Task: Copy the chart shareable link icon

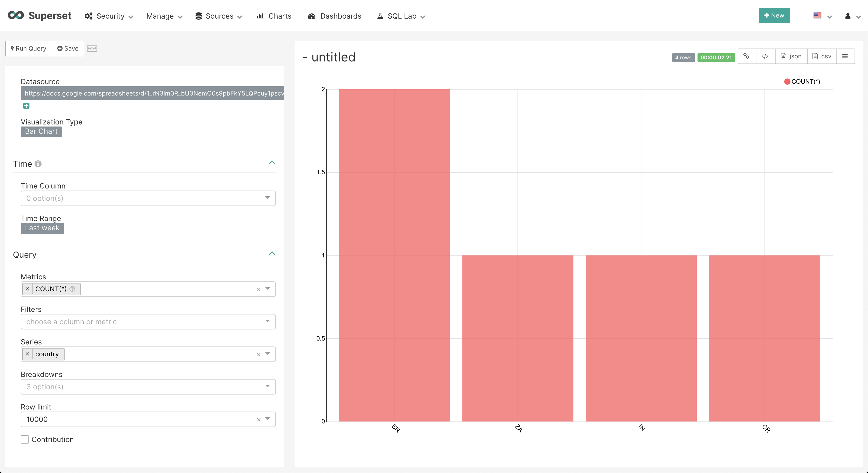Action: click(746, 56)
